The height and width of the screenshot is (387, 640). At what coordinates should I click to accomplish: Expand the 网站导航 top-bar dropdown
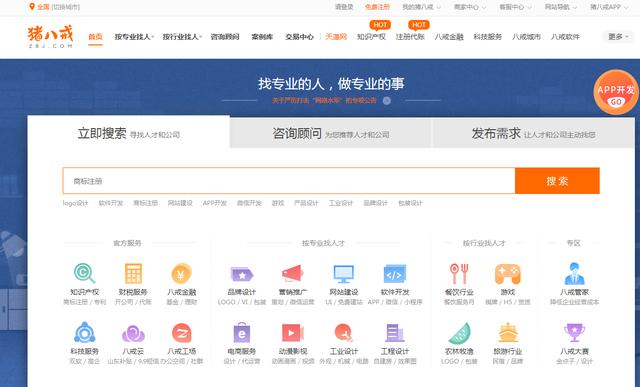pyautogui.click(x=560, y=7)
